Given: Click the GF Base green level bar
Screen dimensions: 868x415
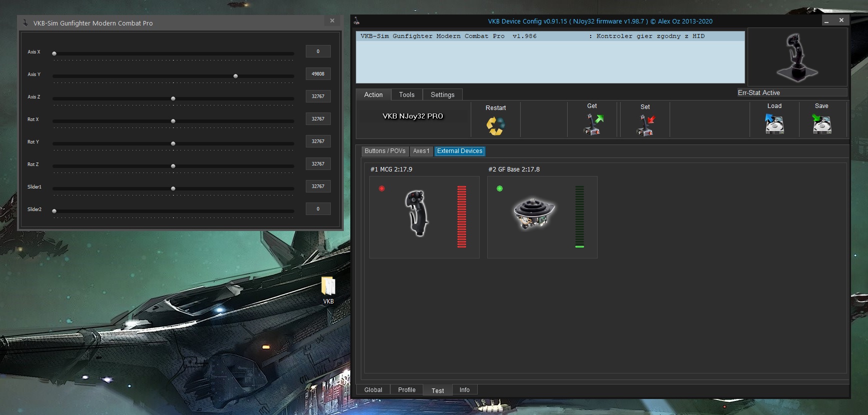Looking at the screenshot, I should (580, 216).
